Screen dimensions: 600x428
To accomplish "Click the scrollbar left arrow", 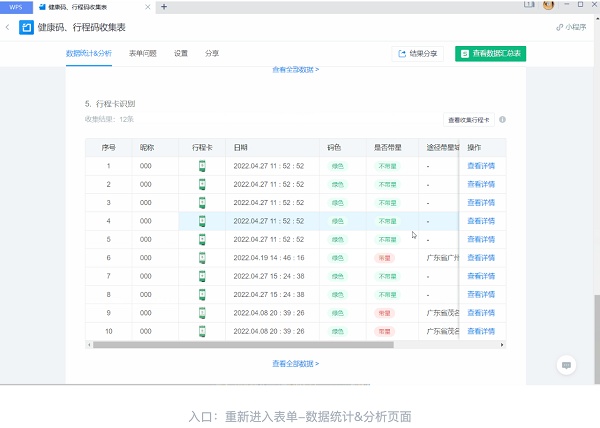I will tap(89, 345).
